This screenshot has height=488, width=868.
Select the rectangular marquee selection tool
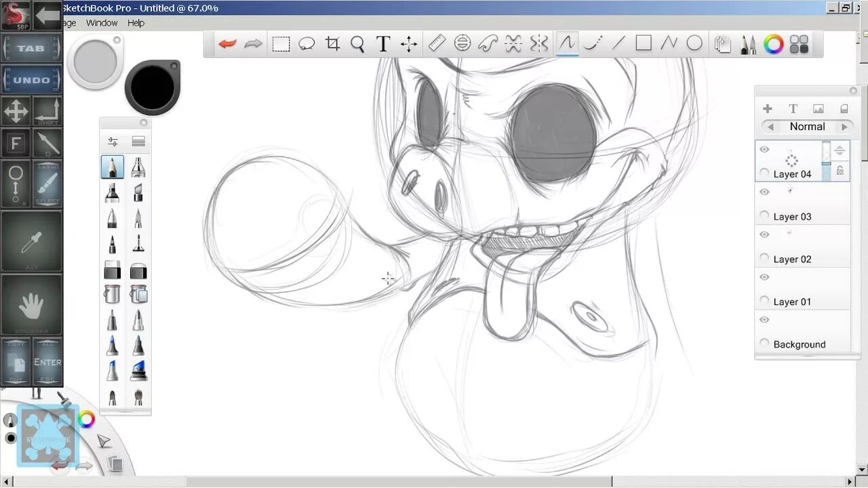281,44
